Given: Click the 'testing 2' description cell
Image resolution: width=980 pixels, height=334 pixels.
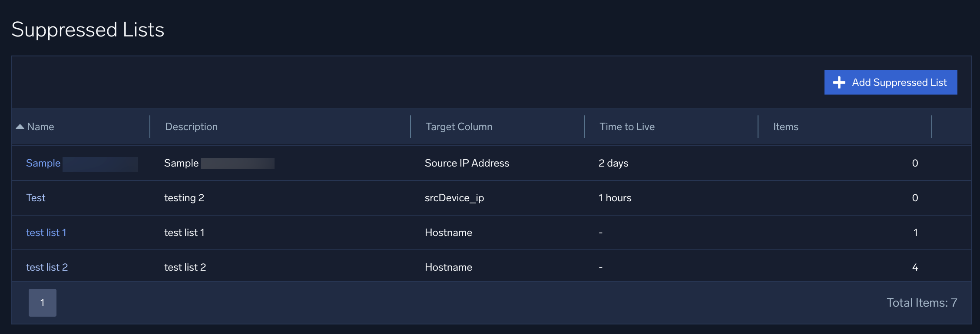Looking at the screenshot, I should 184,198.
